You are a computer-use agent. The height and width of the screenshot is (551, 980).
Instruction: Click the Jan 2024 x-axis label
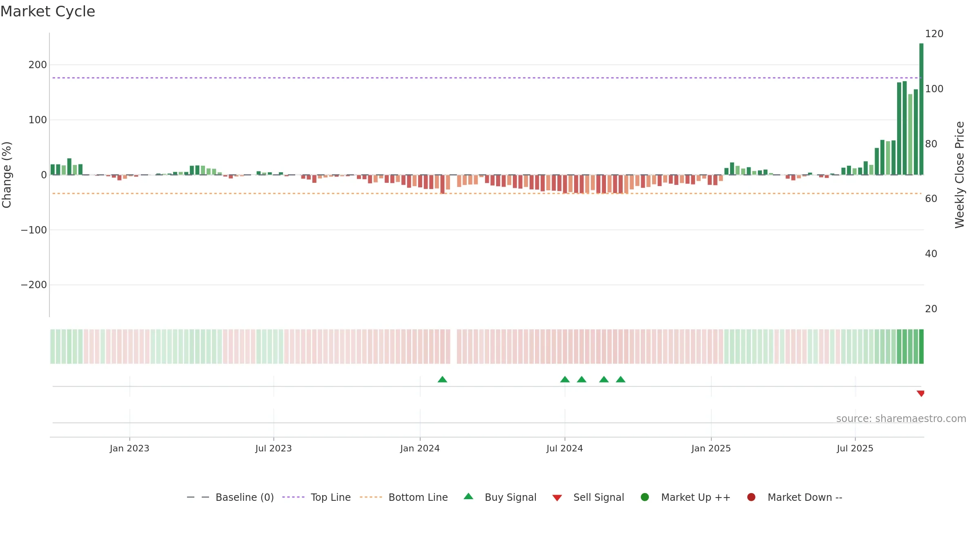click(420, 448)
